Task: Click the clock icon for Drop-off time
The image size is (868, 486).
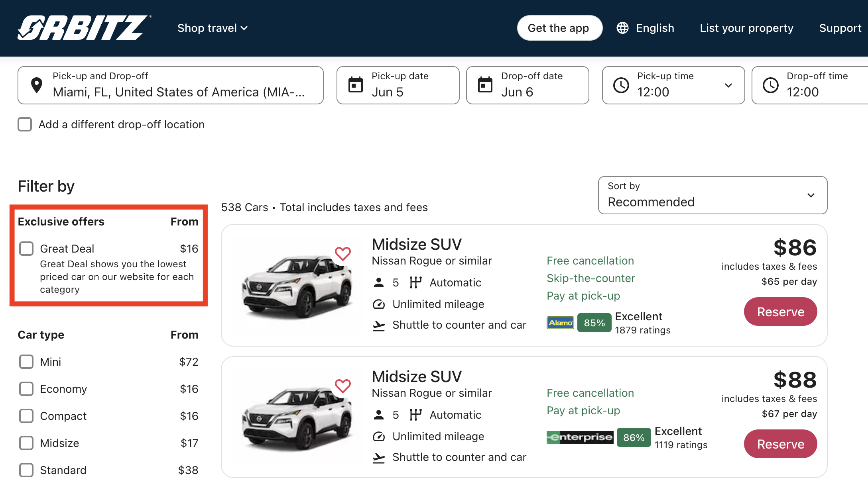Action: 770,85
